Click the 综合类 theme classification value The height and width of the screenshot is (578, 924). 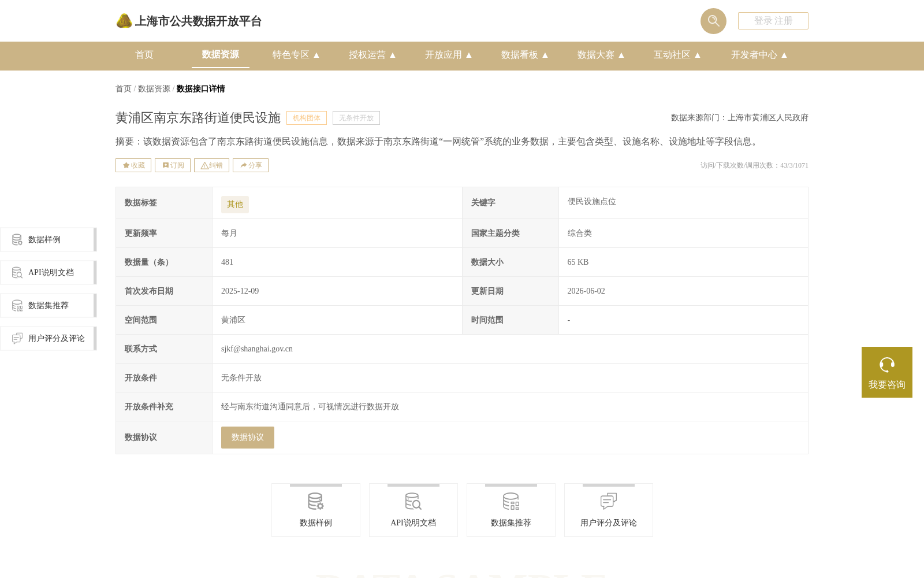[580, 234]
